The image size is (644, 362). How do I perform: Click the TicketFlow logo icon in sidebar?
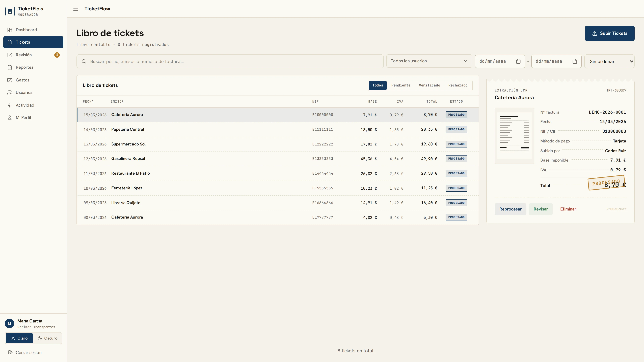(x=10, y=11)
